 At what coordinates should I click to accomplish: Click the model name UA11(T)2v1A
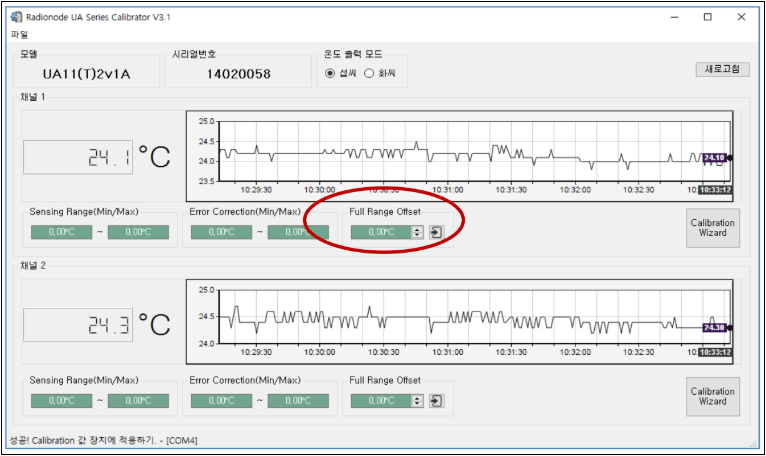[x=86, y=74]
